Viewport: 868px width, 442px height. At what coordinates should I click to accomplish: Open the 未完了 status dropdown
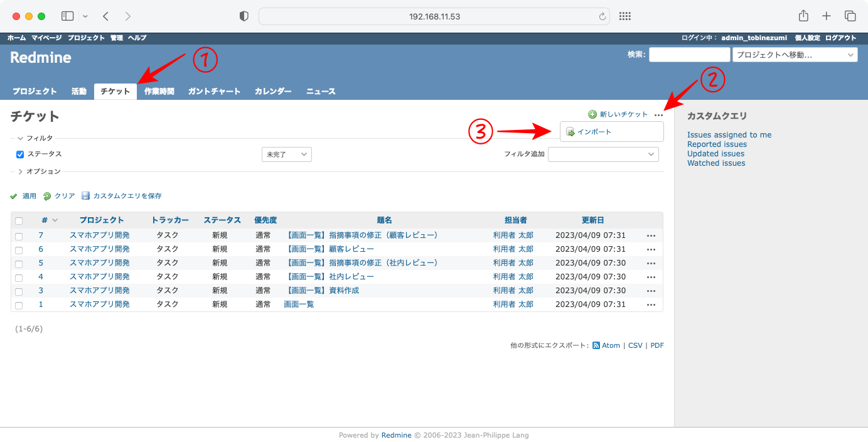tap(286, 154)
